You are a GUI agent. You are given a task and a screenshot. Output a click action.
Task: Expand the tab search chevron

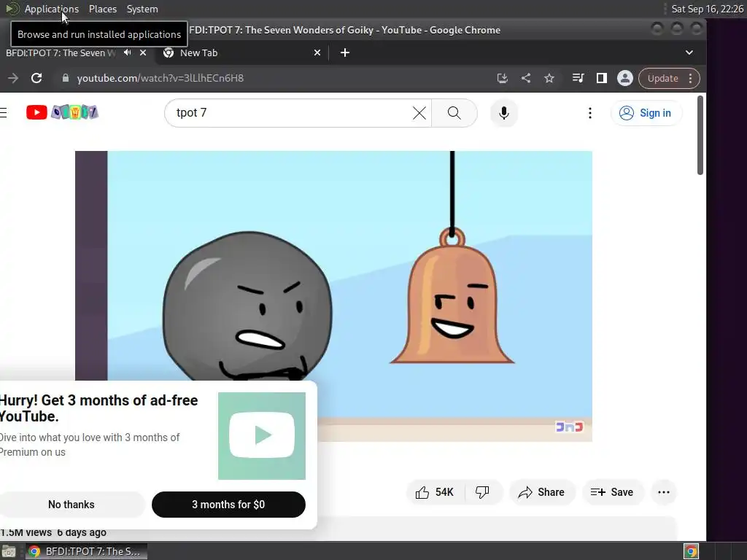click(x=689, y=52)
